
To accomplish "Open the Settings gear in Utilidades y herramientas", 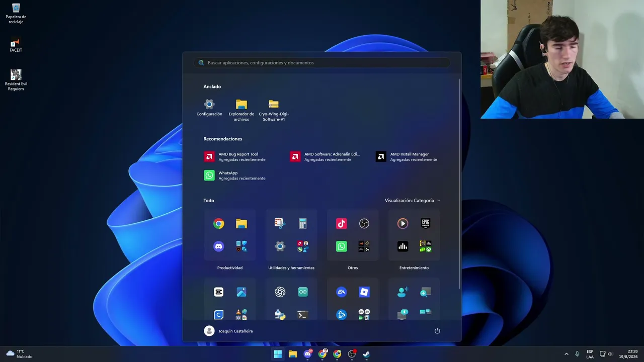I will [x=280, y=246].
